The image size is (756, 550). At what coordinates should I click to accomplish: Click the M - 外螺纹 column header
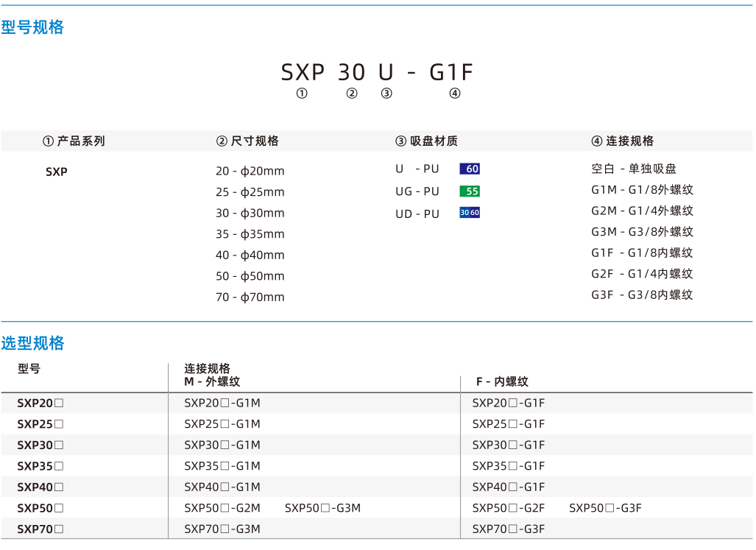212,382
